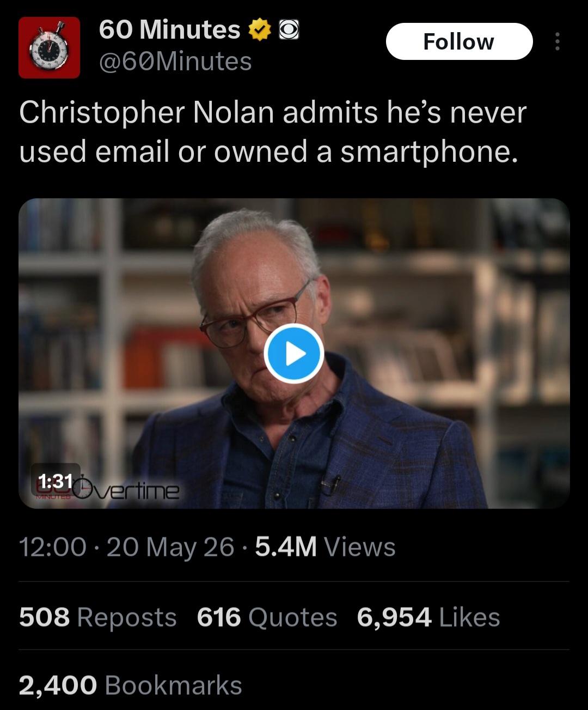Tap the tweet text about Christopher Nolan
This screenshot has height=710, width=588.
273,132
